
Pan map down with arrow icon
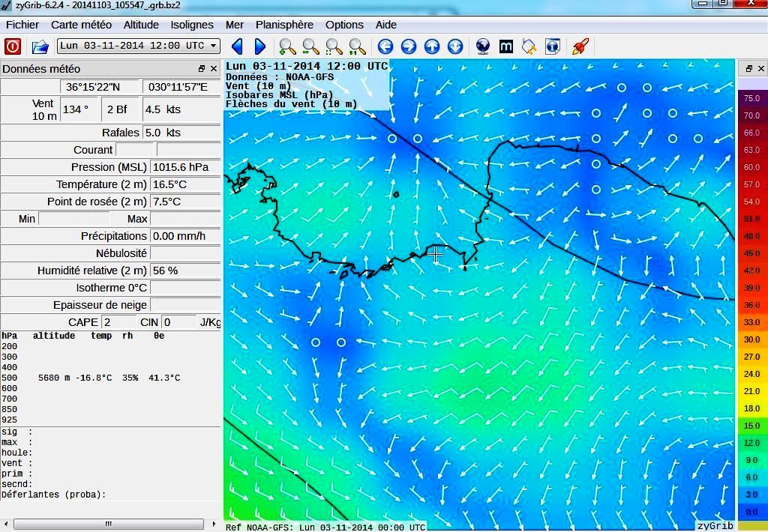(455, 46)
